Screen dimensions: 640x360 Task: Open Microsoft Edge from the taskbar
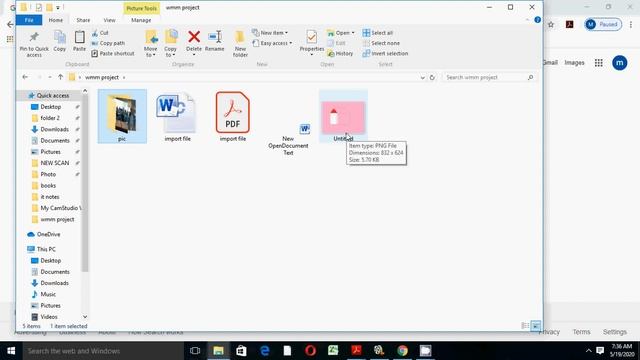click(x=264, y=351)
